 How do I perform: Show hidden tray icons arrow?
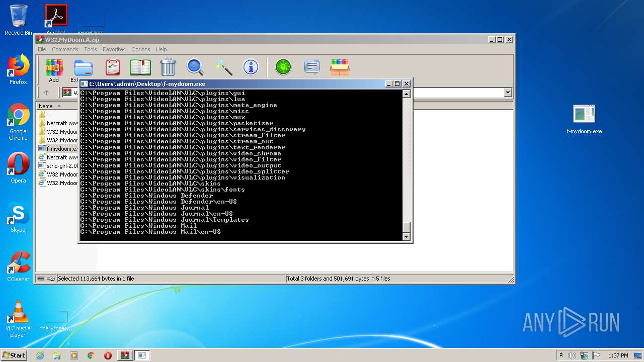(561, 355)
